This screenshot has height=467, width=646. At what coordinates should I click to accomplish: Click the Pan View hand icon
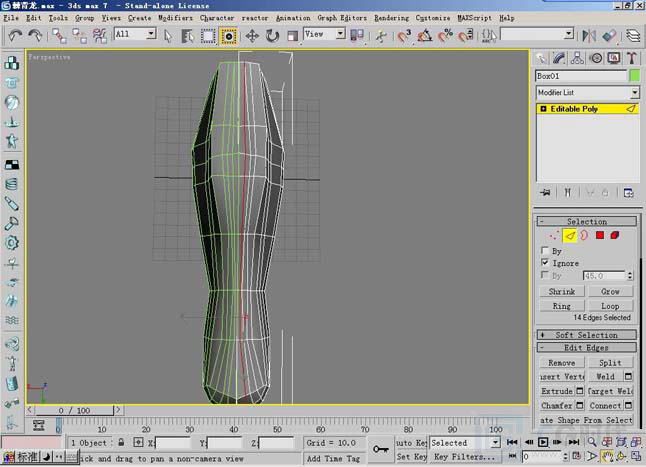[x=606, y=456]
